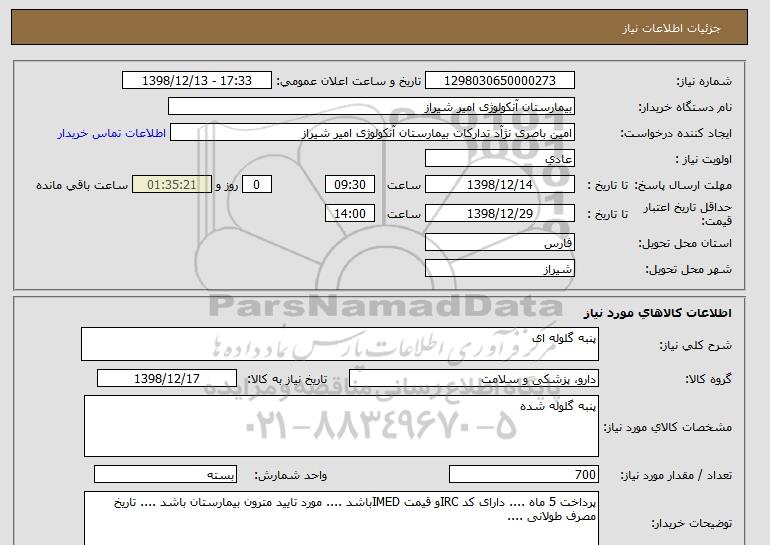Screen dimensions: 770x545
Task: Click the price validity date 1398/12/29
Action: (499, 214)
